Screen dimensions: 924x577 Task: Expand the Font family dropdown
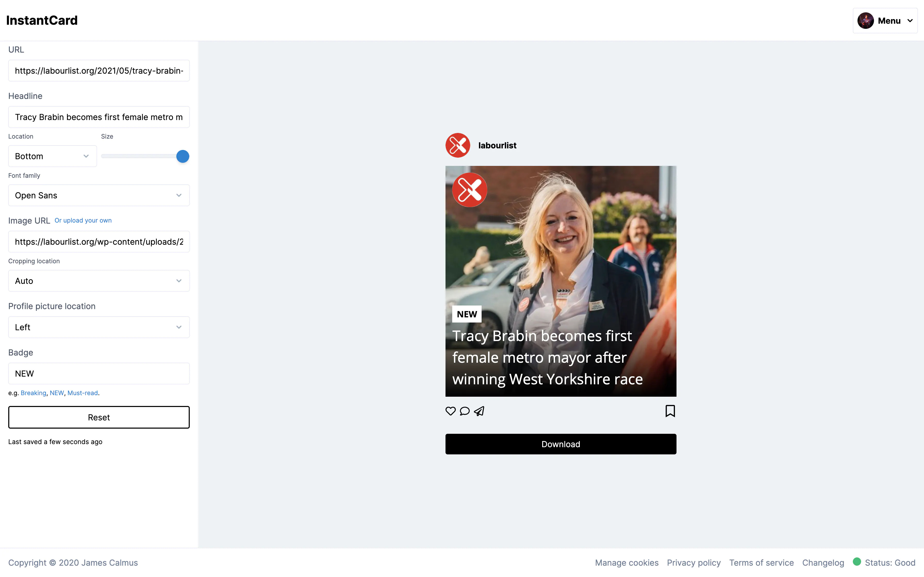pos(99,196)
